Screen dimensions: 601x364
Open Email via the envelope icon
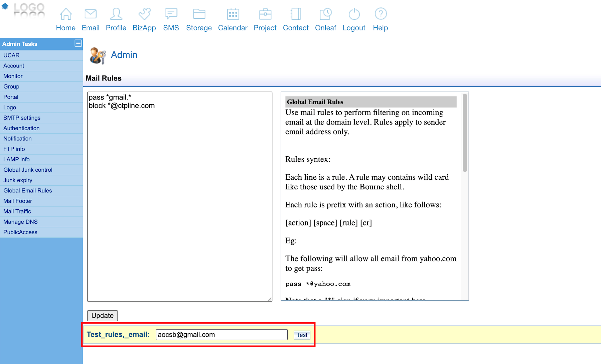point(91,14)
